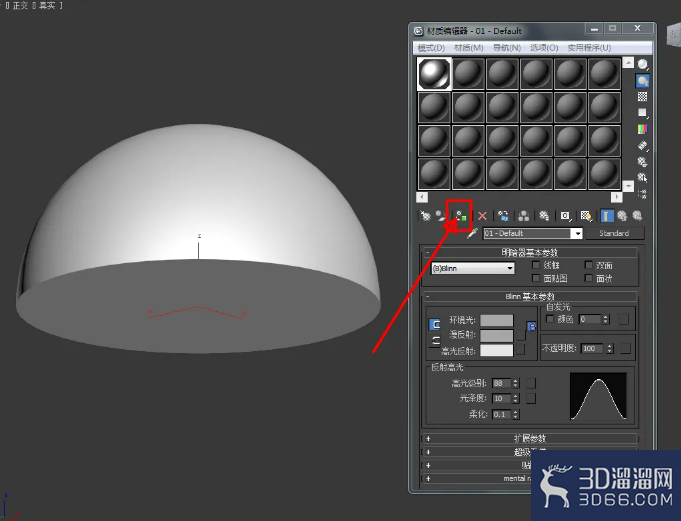Enable the 线框 wireframe checkbox

pos(536,264)
